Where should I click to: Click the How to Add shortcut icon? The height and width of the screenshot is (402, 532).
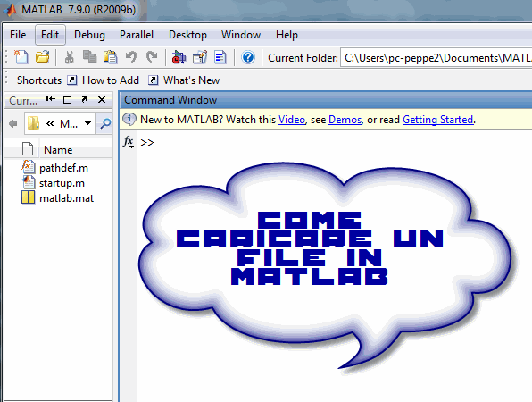click(72, 80)
